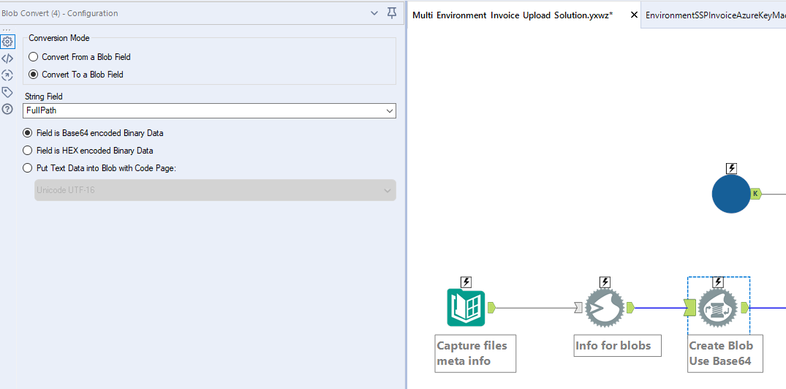The width and height of the screenshot is (786, 389).
Task: Select Put Text Data into Blob option
Action: (100, 168)
